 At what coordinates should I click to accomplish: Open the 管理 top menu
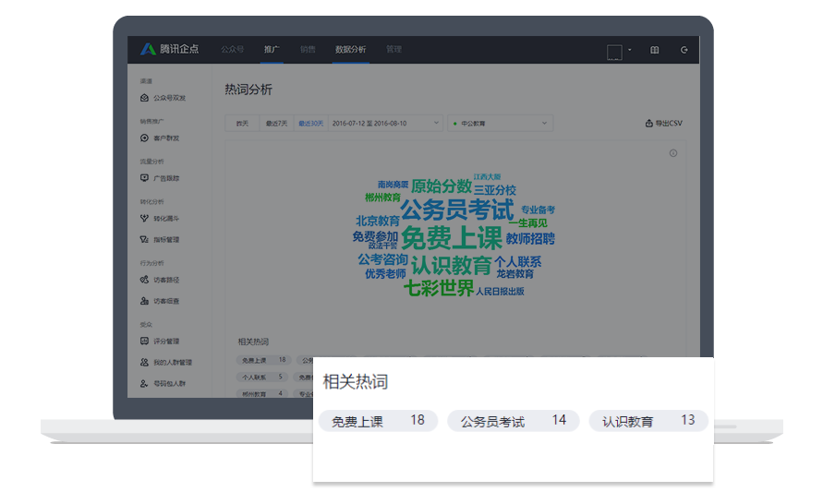pos(393,49)
